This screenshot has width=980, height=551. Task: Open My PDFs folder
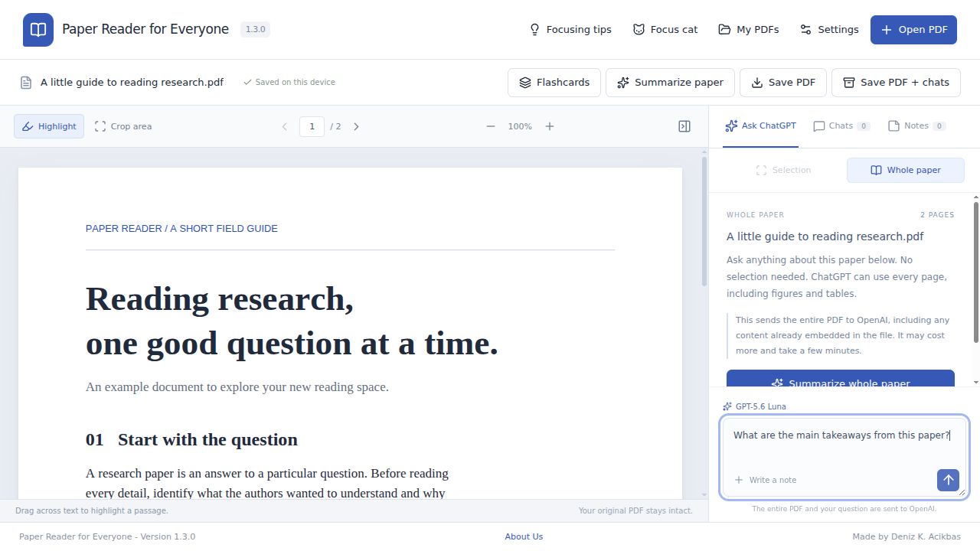pos(749,30)
